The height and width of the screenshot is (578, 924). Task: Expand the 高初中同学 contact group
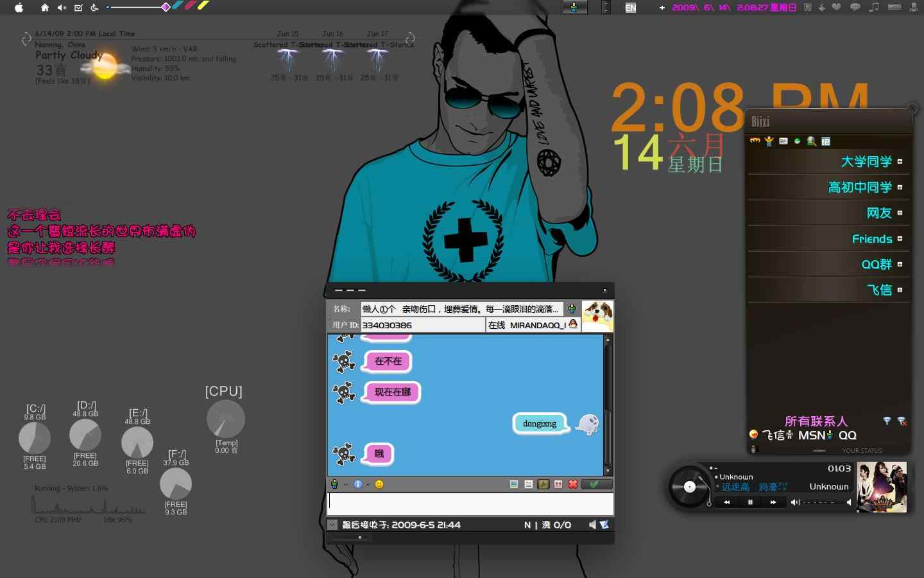[x=900, y=188]
